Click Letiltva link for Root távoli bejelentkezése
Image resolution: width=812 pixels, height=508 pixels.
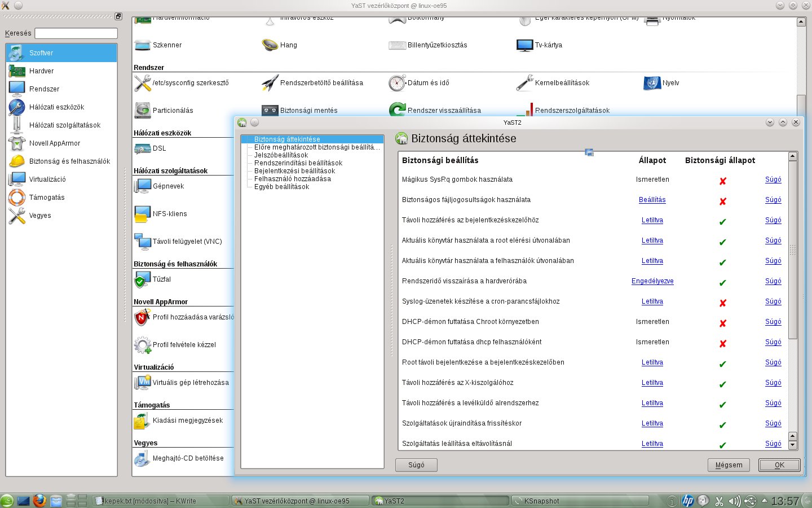point(652,362)
